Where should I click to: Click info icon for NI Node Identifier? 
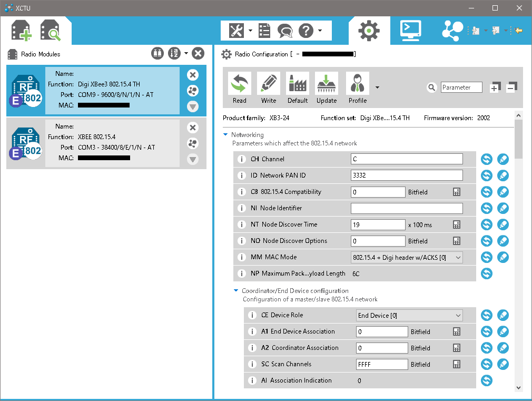pos(242,208)
